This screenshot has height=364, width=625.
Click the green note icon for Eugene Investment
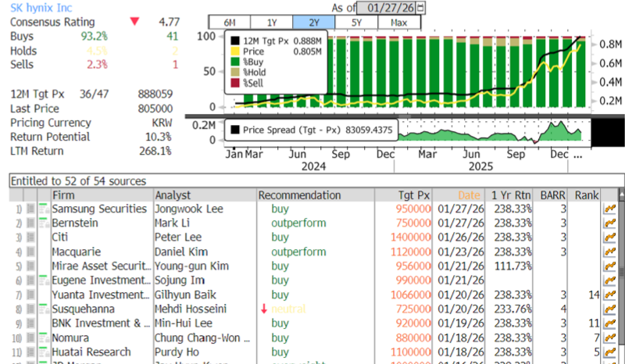tap(43, 280)
